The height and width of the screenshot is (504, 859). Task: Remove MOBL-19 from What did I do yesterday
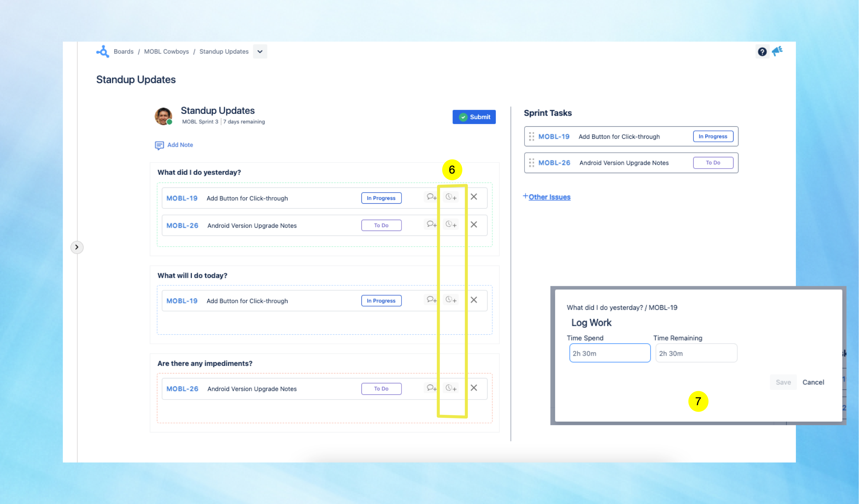(x=474, y=197)
